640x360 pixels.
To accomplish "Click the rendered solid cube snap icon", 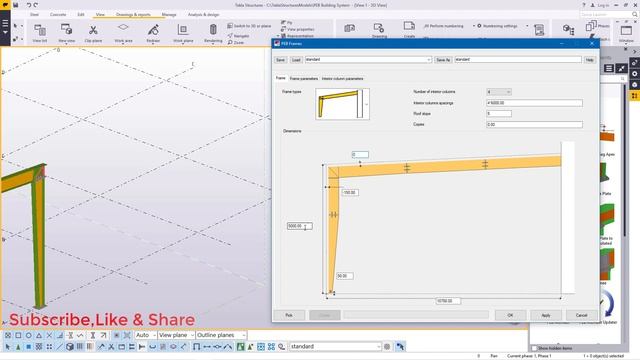I will pyautogui.click(x=70, y=347).
